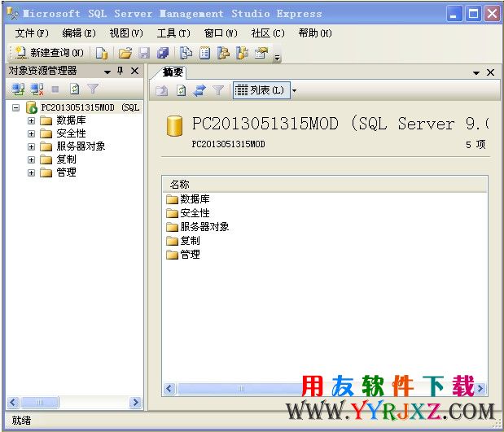Select 数据库 in the Object Explorer tree
The image size is (504, 432).
tap(71, 120)
